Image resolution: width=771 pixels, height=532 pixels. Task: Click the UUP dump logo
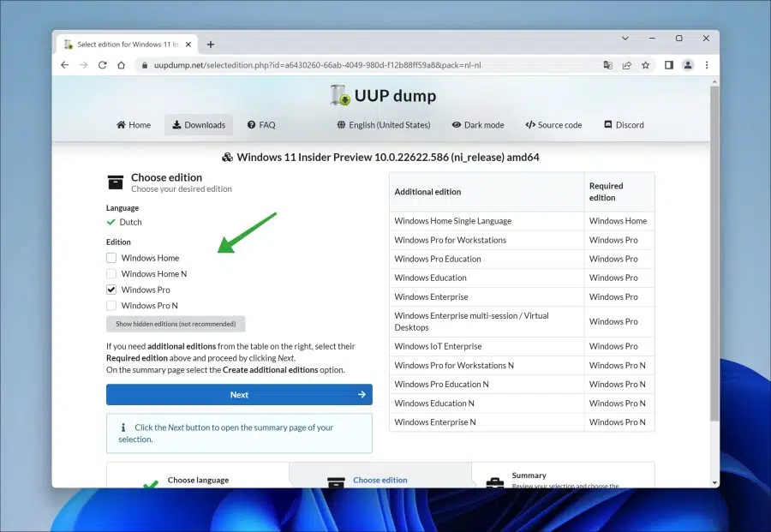383,95
